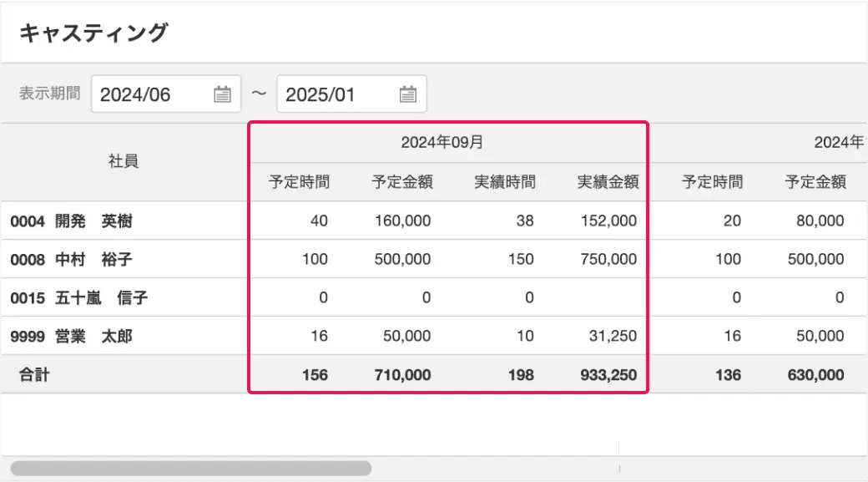Click actual hours 150 for 中村 裕子
This screenshot has width=868, height=482.
(521, 259)
